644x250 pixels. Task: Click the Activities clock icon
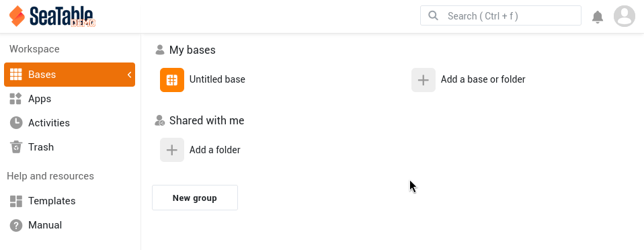[x=16, y=123]
